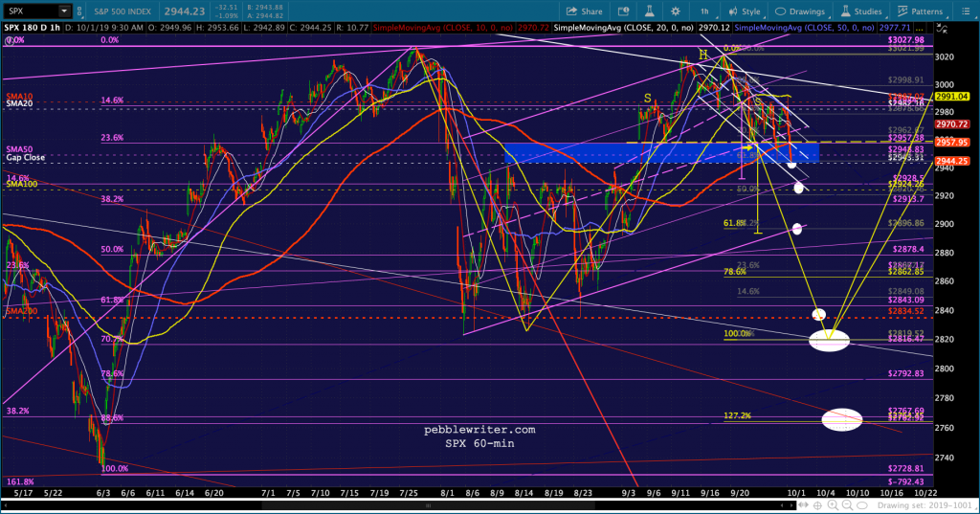Click the yellow 2991.04 price bubble

[952, 97]
